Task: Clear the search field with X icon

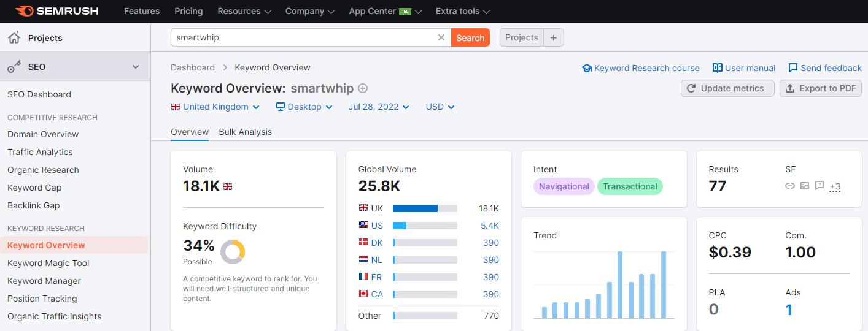Action: 441,37
